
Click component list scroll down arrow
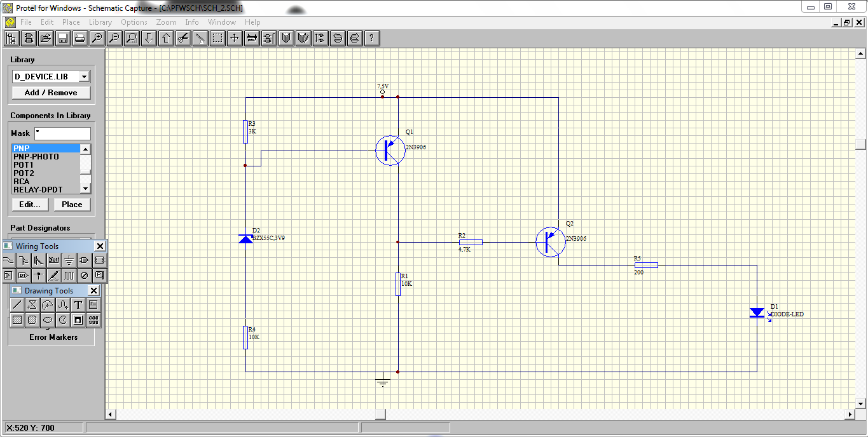point(85,189)
